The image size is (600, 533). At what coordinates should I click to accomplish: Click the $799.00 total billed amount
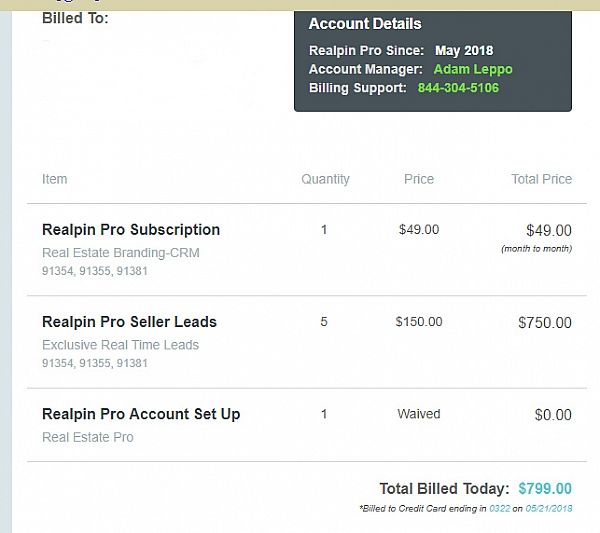coord(545,489)
